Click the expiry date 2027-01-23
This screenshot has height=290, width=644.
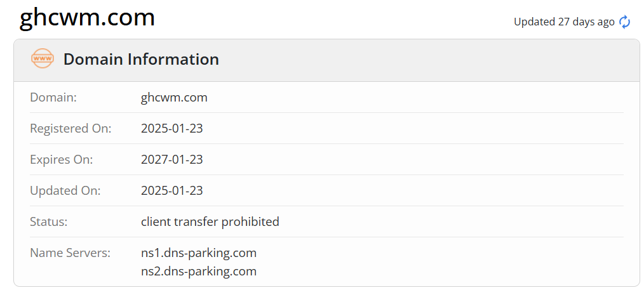172,160
